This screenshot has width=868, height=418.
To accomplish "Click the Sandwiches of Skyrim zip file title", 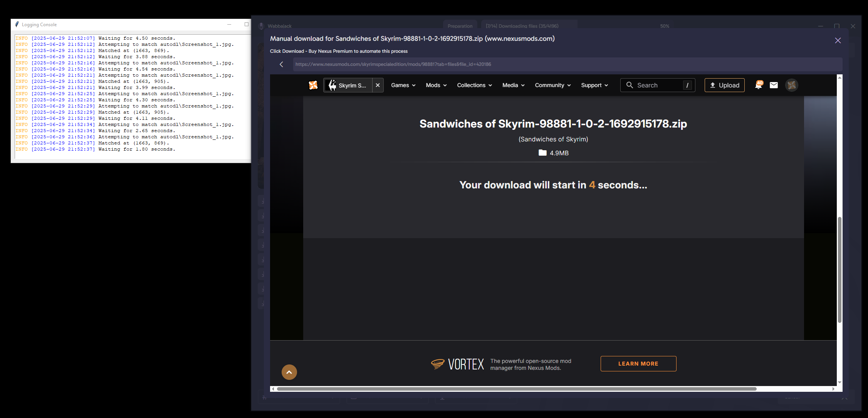I will [x=553, y=124].
